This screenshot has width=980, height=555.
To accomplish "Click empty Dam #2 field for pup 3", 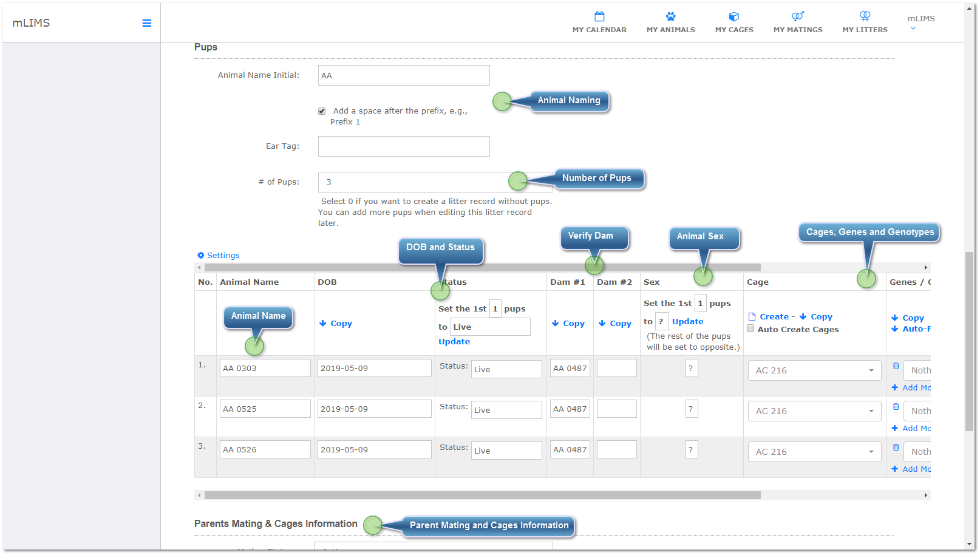I will pyautogui.click(x=617, y=449).
